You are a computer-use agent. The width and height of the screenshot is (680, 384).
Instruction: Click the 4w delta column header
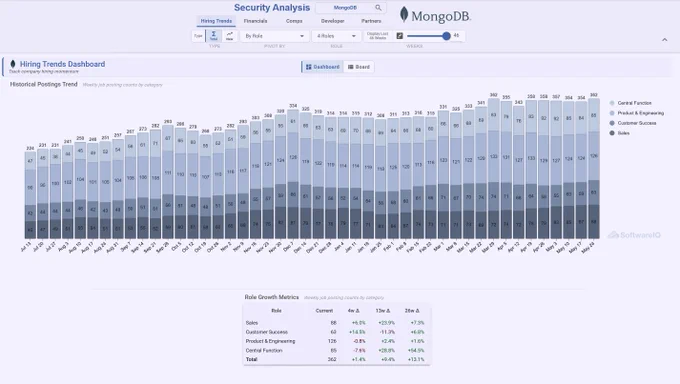pyautogui.click(x=353, y=311)
